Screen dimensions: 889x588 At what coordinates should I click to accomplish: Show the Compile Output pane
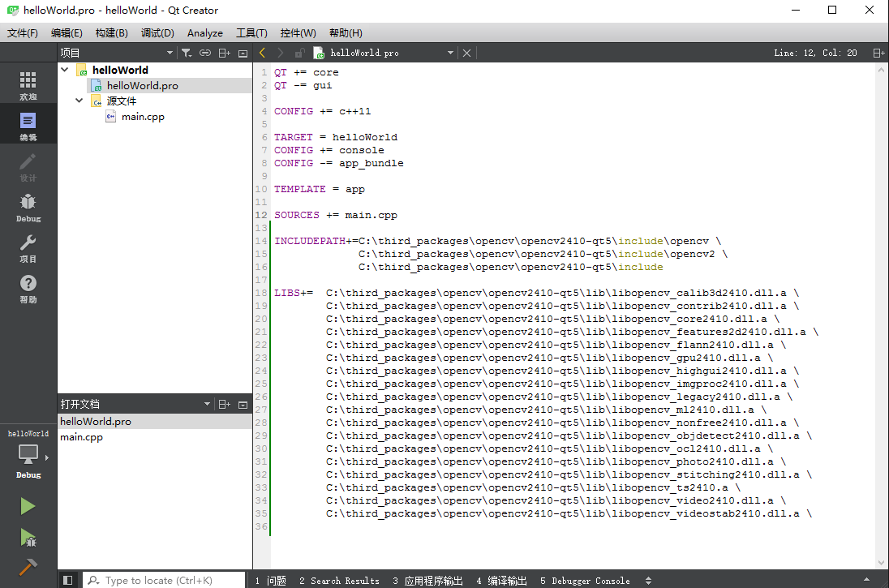click(502, 581)
